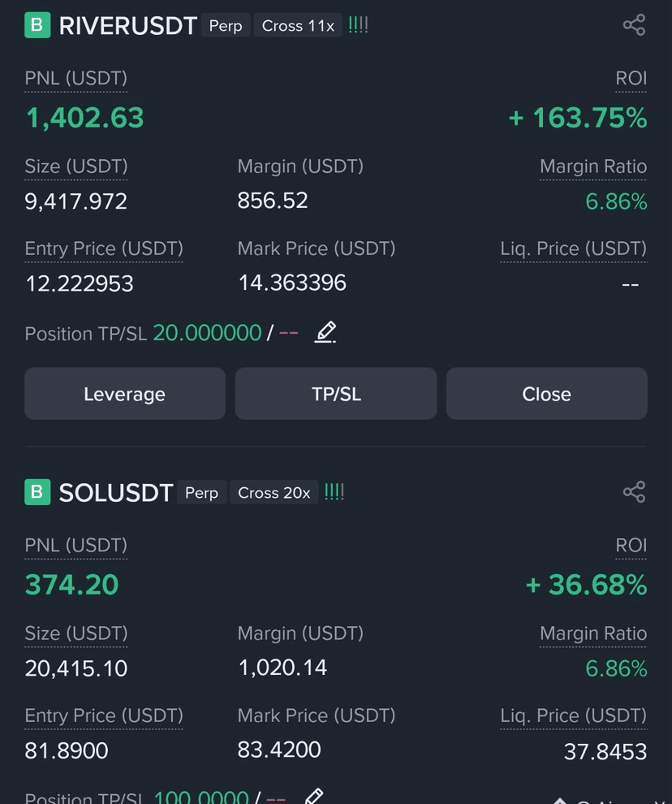672x804 pixels.
Task: Select the Cross 11x margin mode tag
Action: (x=298, y=26)
